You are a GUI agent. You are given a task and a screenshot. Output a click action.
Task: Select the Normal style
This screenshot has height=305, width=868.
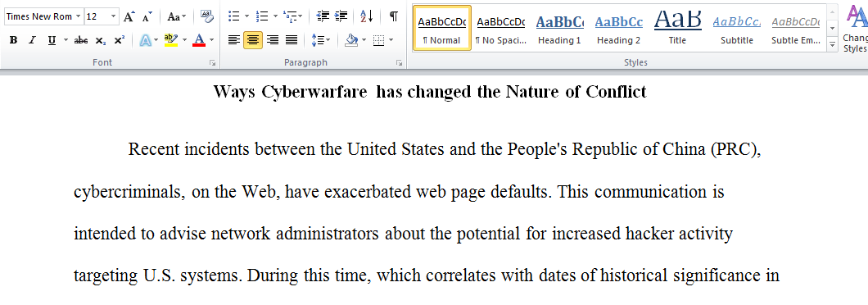point(441,28)
